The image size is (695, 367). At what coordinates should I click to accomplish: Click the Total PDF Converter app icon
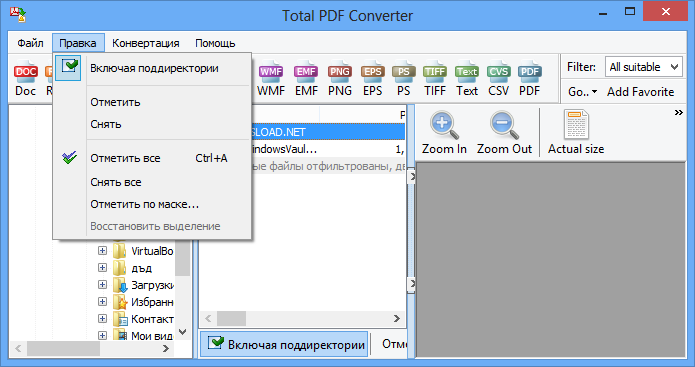pyautogui.click(x=18, y=15)
